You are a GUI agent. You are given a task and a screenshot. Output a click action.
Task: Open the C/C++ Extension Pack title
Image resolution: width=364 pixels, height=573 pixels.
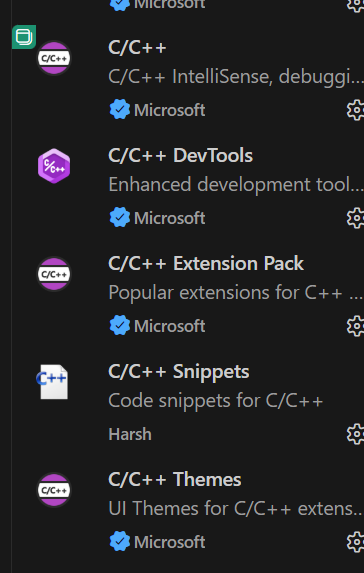point(206,263)
